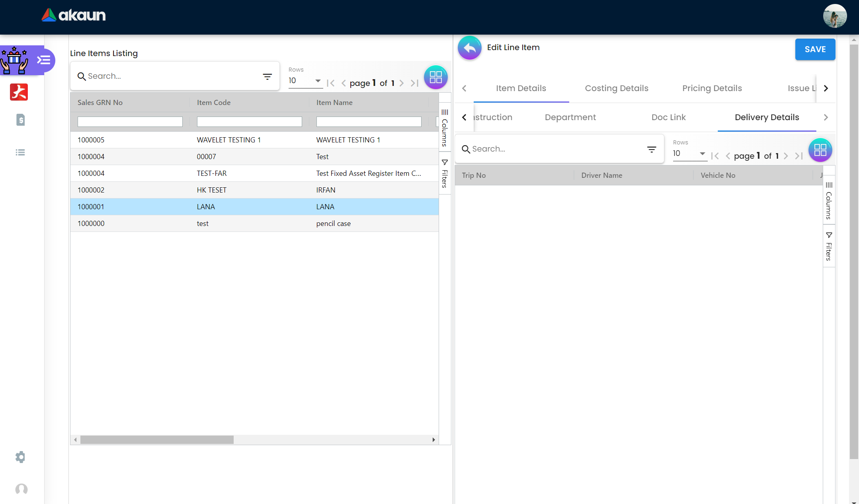Open the dollar document sidebar icon
The image size is (859, 504).
(20, 120)
